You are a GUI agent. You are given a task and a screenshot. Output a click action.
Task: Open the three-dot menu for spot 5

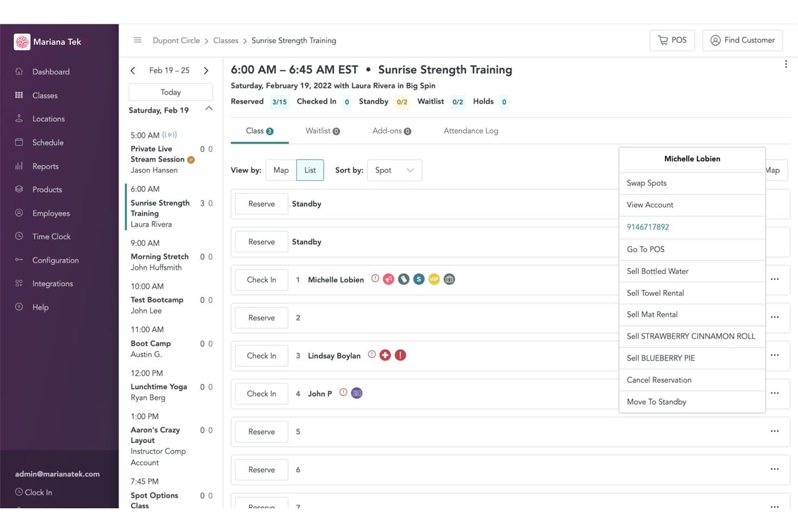[775, 431]
